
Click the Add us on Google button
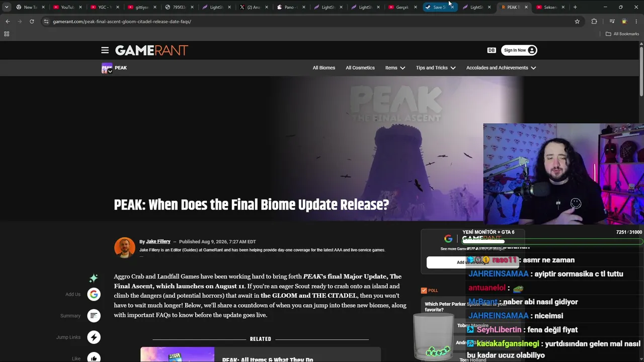point(472,262)
